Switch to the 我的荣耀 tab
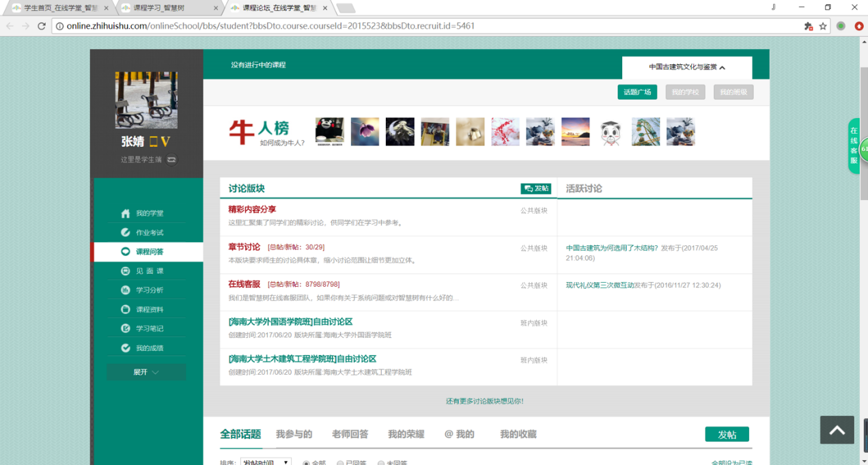Screen dimensions: 868x465 point(406,434)
